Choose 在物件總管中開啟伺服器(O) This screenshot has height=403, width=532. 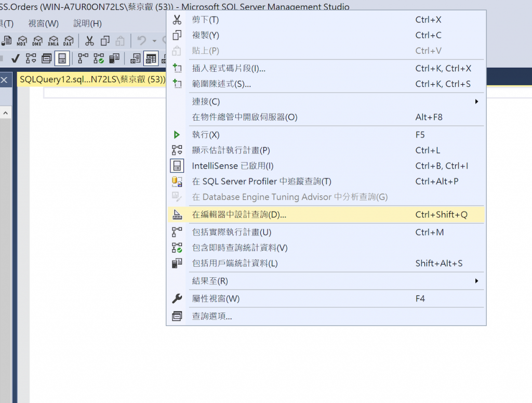tap(326, 117)
